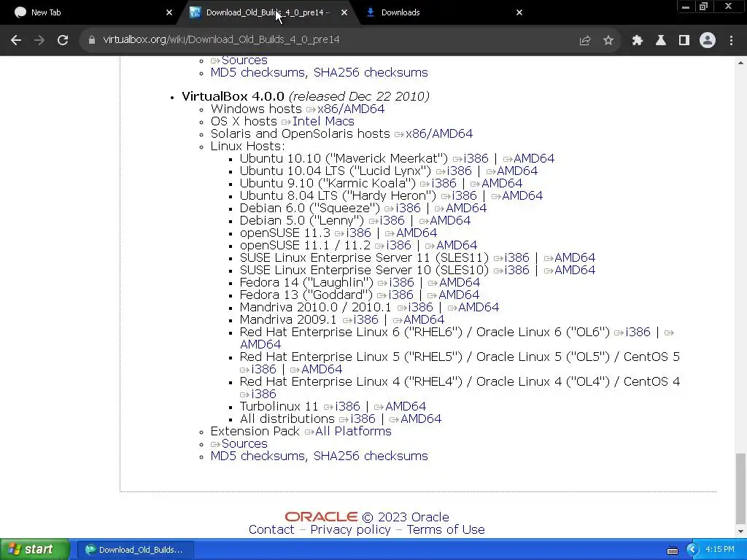Open the top MD5 checksums link

(258, 72)
